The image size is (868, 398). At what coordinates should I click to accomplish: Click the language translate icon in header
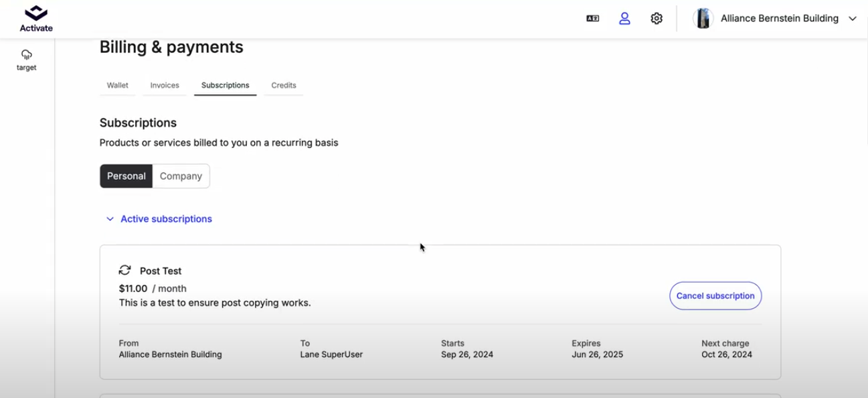tap(592, 19)
